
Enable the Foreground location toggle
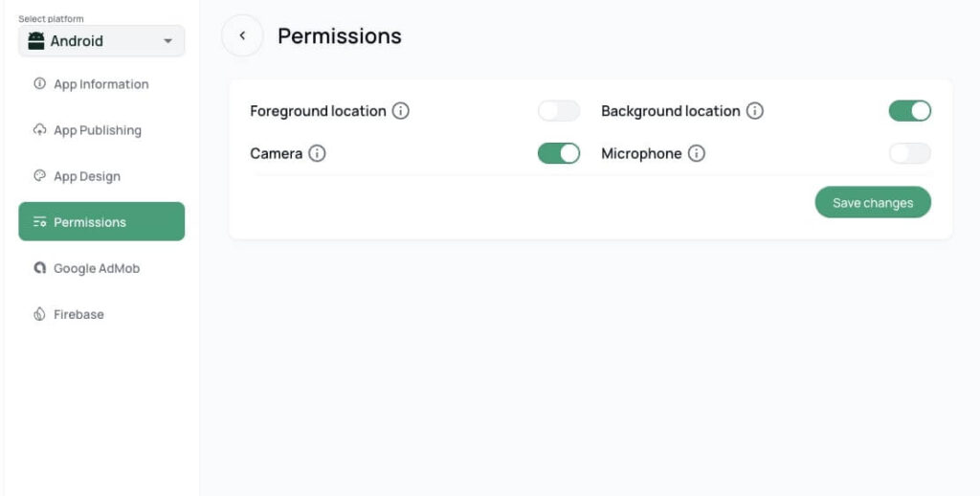point(559,111)
